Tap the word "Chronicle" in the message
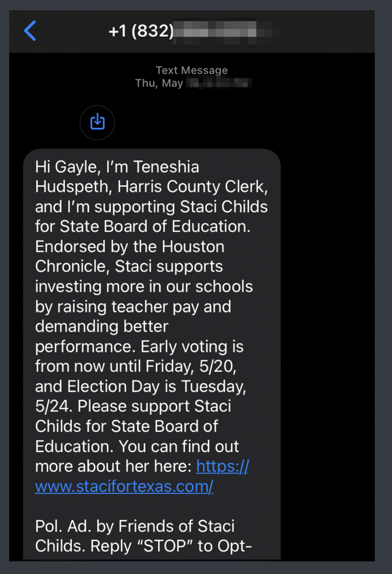Image resolution: width=392 pixels, height=574 pixels. click(x=72, y=266)
